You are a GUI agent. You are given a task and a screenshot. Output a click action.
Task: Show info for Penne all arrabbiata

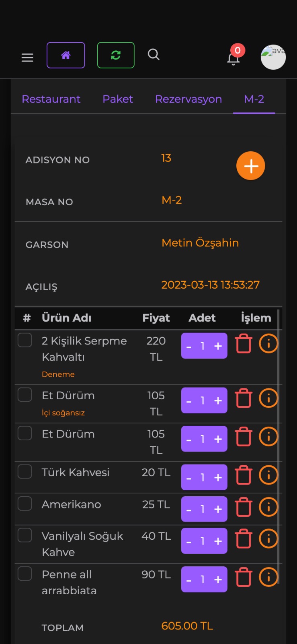pos(268,577)
